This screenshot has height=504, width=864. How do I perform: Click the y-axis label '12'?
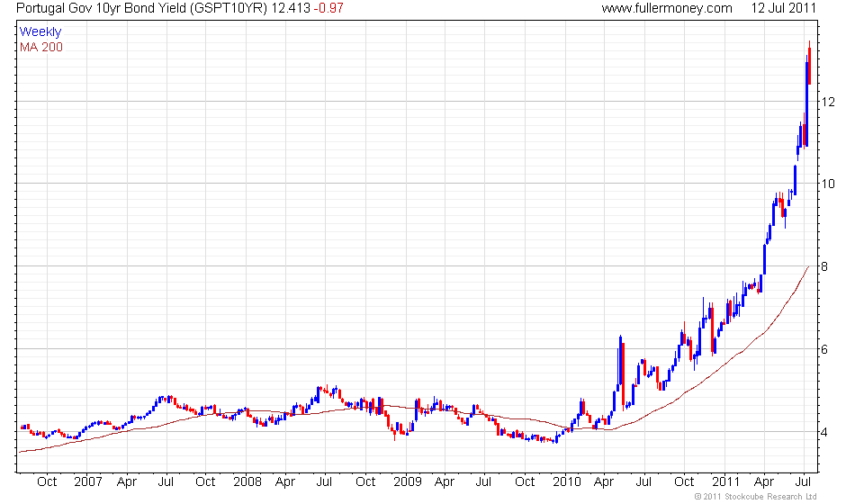[x=828, y=102]
